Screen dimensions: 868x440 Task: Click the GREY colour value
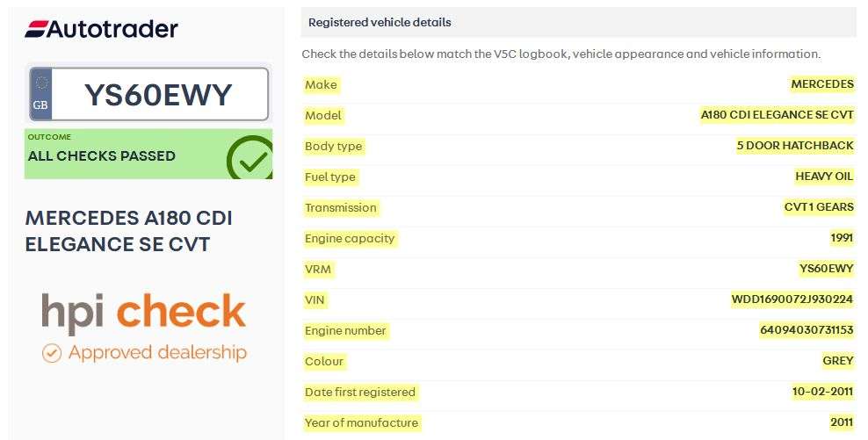pos(837,361)
